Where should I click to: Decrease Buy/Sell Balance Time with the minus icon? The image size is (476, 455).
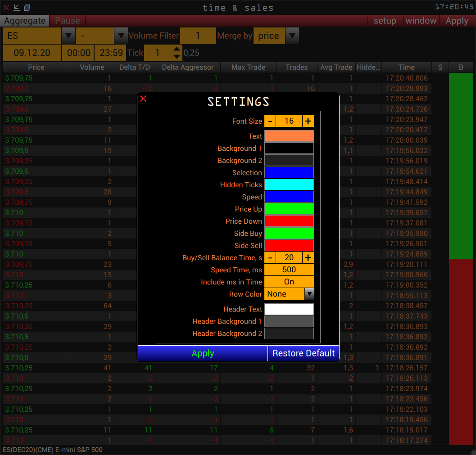click(270, 257)
